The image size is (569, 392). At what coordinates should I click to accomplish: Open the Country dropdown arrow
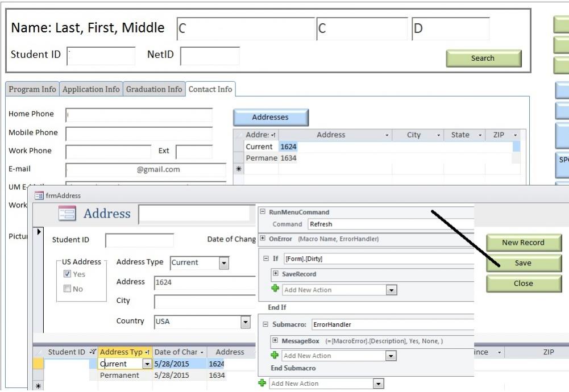tap(246, 322)
